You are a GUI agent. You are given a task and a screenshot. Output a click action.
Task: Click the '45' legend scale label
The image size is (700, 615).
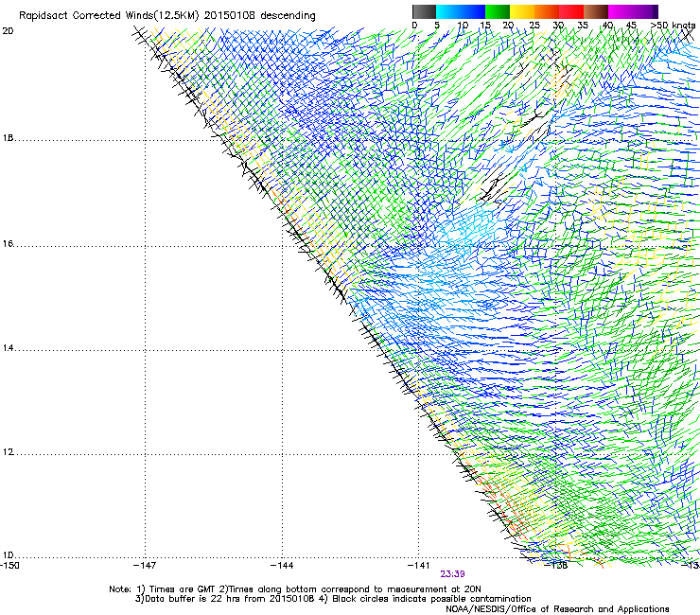631,26
